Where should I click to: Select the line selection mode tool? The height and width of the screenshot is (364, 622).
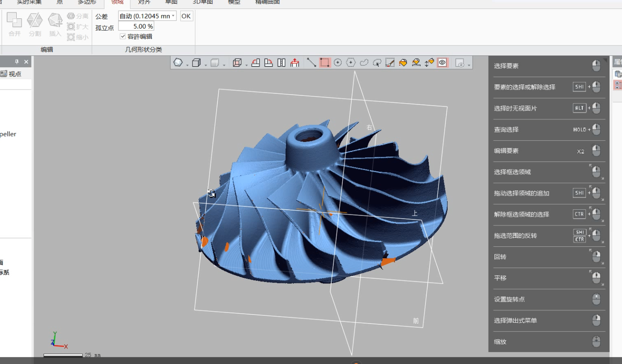(312, 63)
